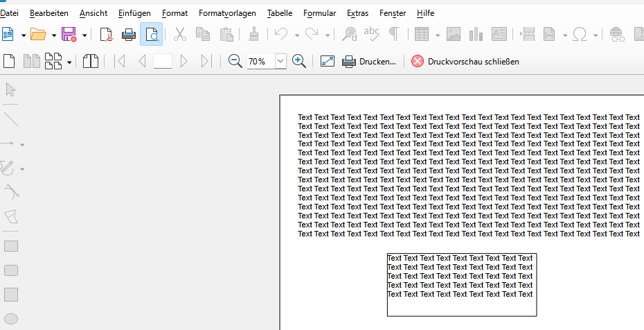644x330 pixels.
Task: Go to next page arrow
Action: [184, 61]
